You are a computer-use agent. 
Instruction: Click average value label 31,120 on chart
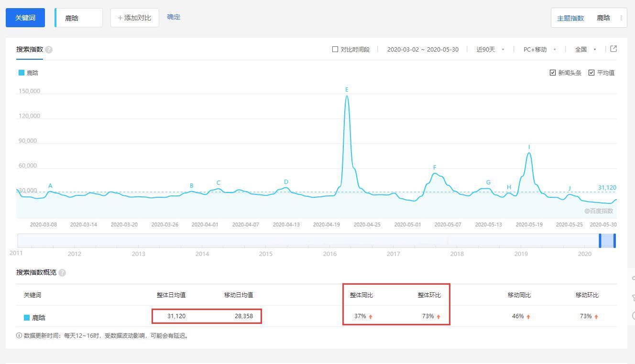pos(607,188)
